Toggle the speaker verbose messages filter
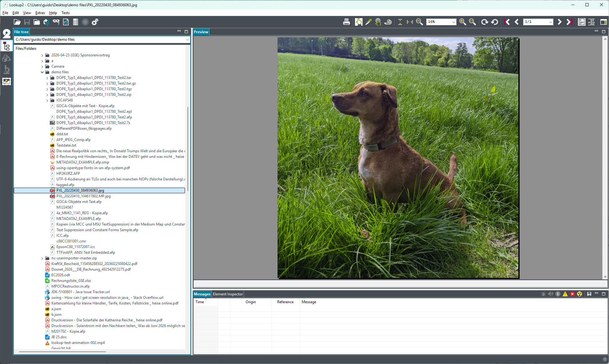Image resolution: width=609 pixels, height=364 pixels. point(551,294)
